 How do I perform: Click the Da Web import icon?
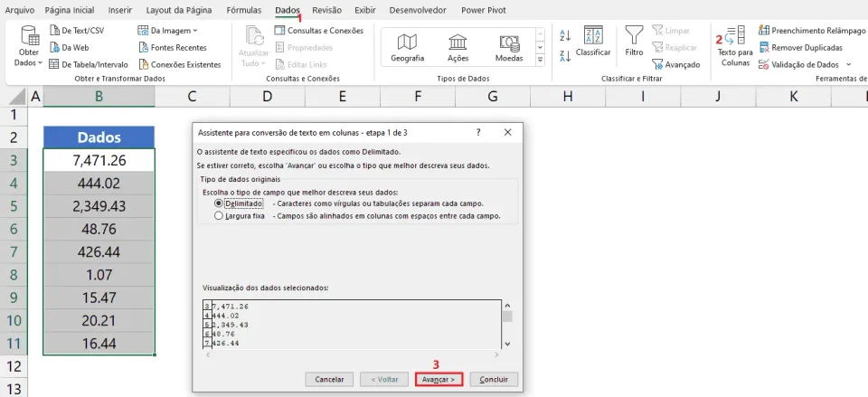click(54, 48)
